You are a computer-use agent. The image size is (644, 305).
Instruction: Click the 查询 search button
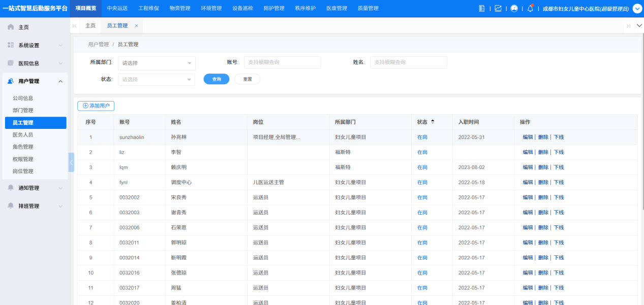coord(217,79)
